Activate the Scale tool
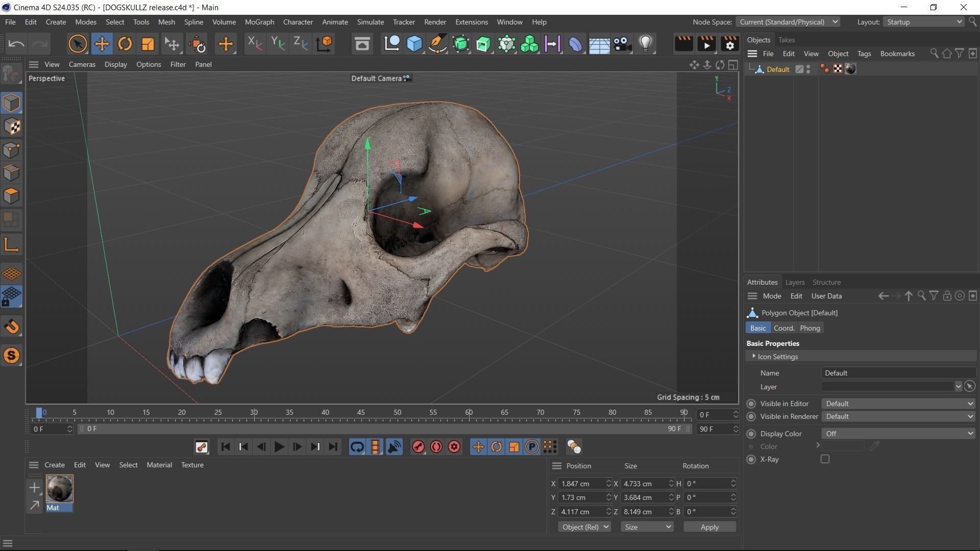 tap(148, 44)
